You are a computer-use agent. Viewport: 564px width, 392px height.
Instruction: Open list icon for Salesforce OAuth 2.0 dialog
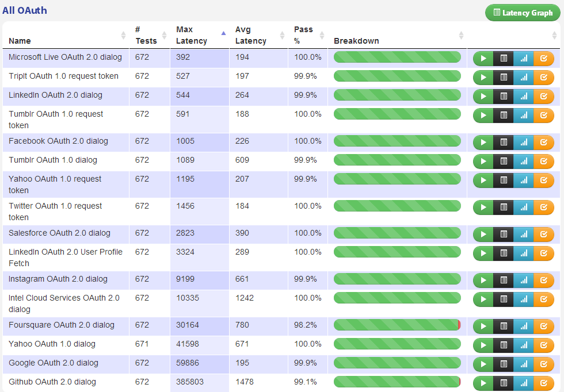(x=504, y=235)
